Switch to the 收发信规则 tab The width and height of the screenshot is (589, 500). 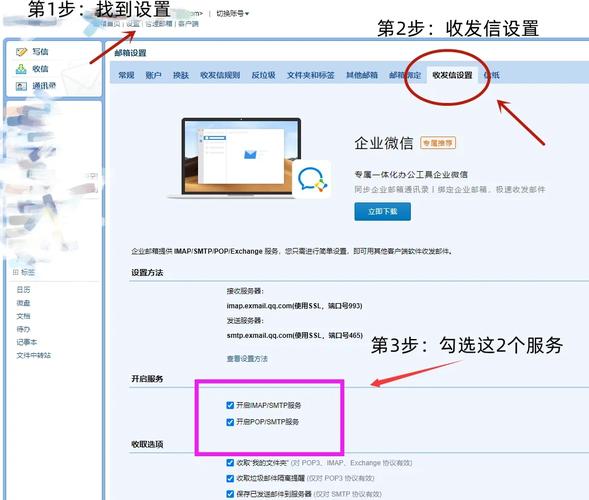(x=220, y=75)
